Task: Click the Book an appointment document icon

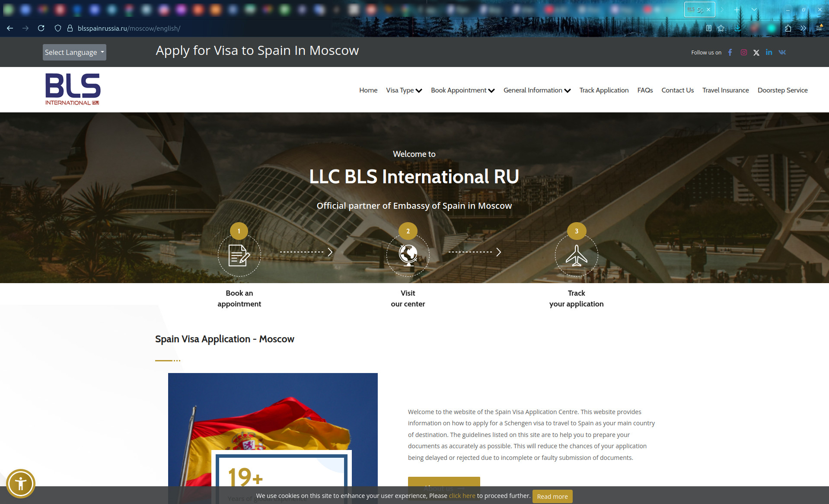Action: pos(239,255)
